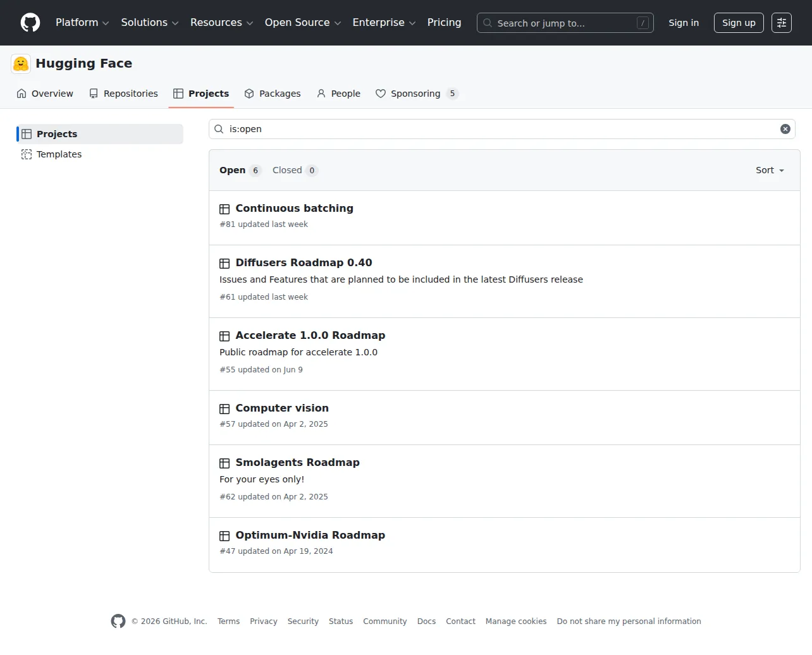Open the Status footer link

click(341, 621)
